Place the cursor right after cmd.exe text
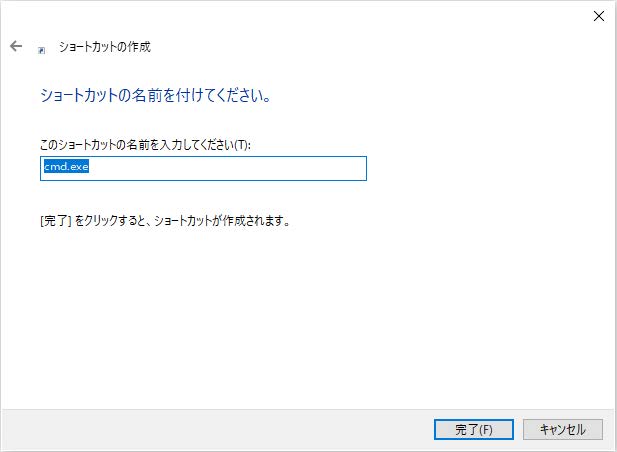 (x=90, y=167)
